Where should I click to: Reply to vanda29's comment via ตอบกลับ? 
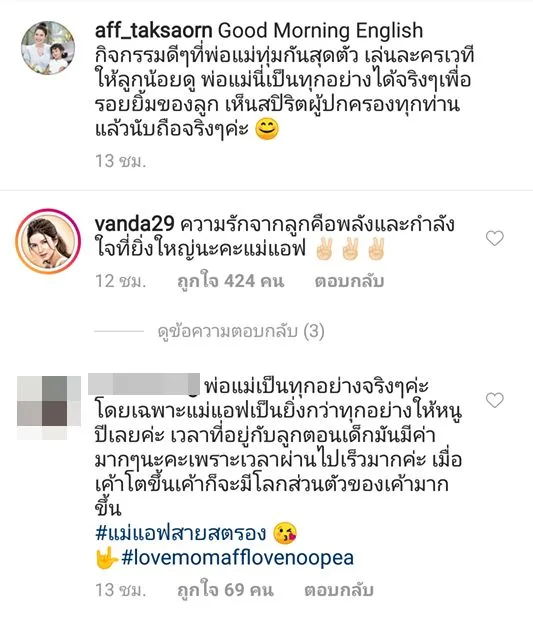coord(349,281)
